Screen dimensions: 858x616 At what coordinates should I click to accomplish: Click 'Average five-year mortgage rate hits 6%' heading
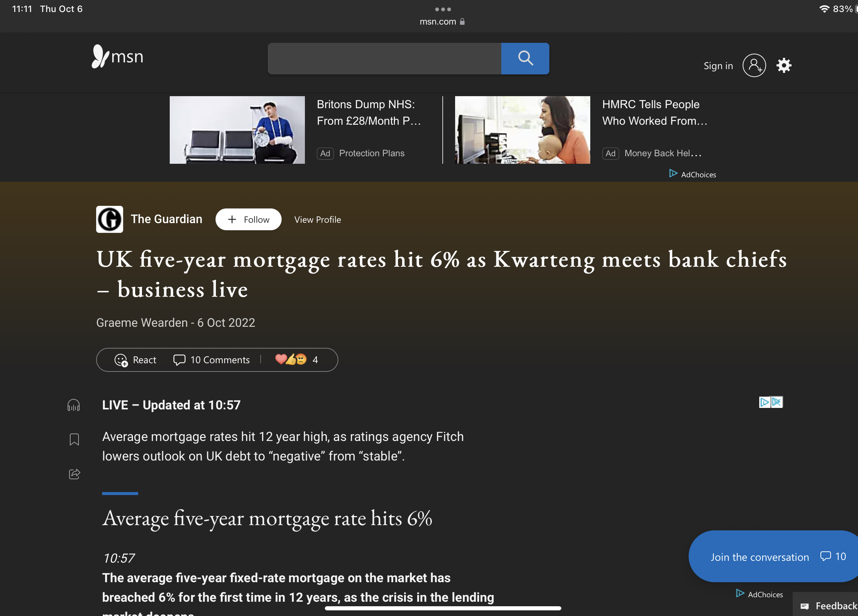click(x=267, y=518)
